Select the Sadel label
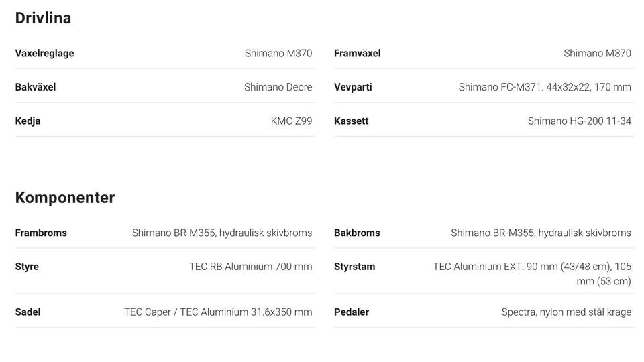Image resolution: width=644 pixels, height=362 pixels. 28,312
